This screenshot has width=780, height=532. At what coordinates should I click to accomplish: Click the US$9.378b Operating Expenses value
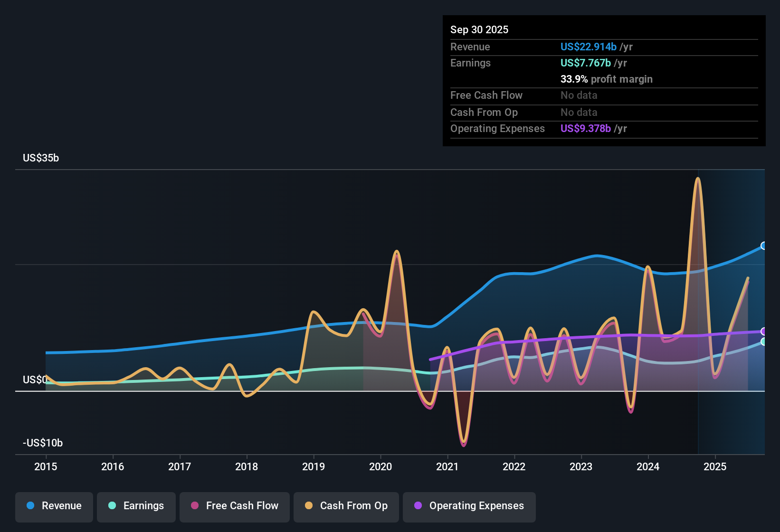[x=586, y=129]
